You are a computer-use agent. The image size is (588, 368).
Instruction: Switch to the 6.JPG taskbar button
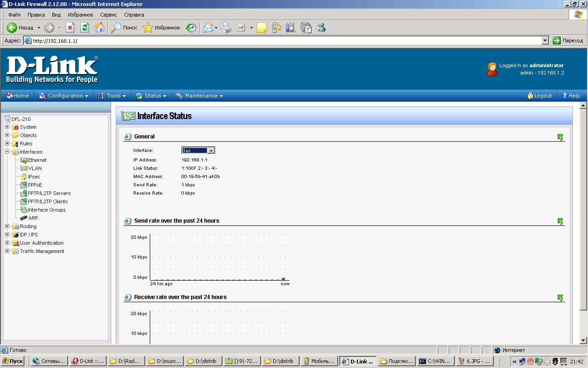475,361
